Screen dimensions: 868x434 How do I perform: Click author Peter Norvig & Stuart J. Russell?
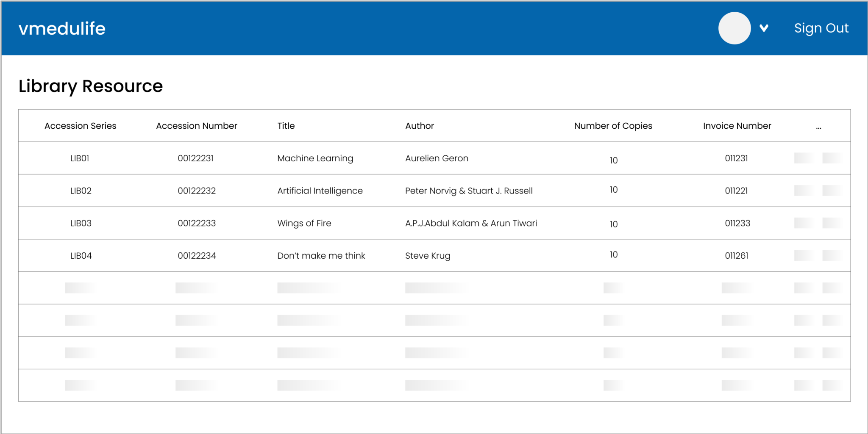[469, 191]
